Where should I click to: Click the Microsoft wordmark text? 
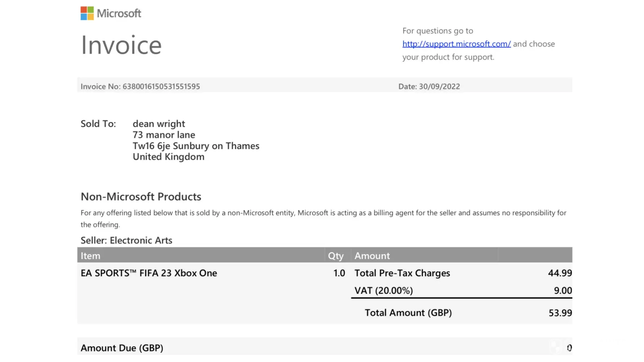(119, 13)
